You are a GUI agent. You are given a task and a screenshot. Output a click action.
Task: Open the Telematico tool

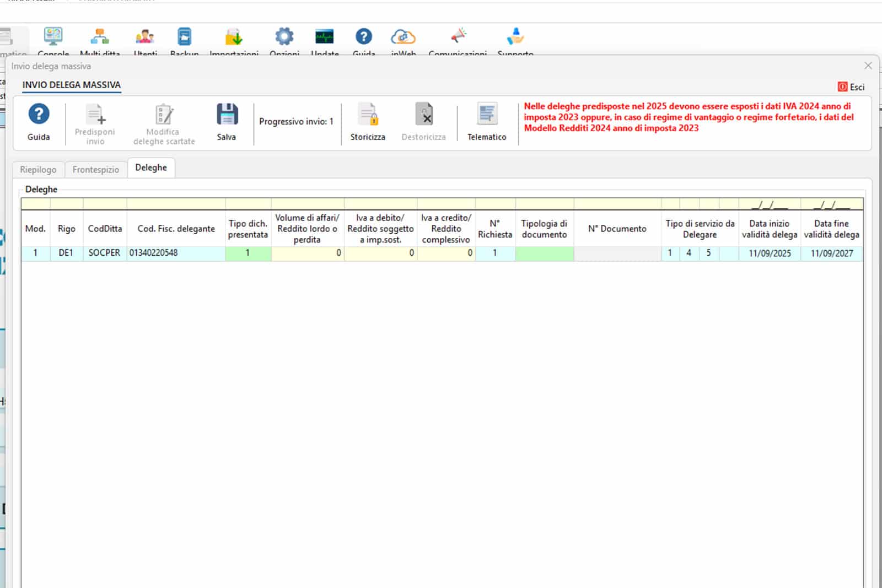[x=487, y=115]
